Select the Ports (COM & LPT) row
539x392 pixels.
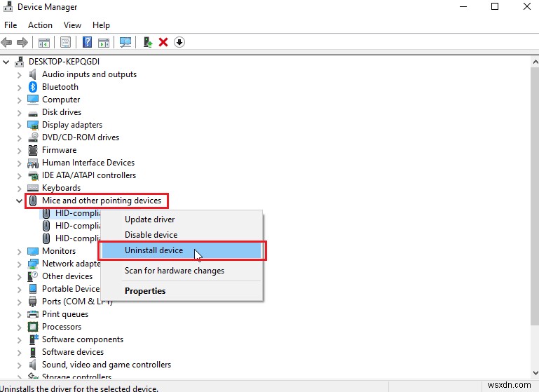point(77,302)
